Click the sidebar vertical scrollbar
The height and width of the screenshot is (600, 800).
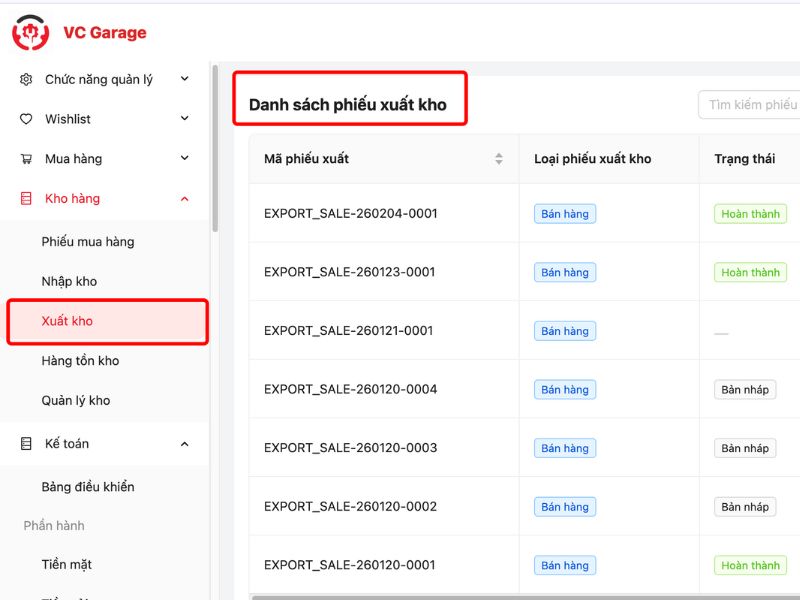coord(215,150)
